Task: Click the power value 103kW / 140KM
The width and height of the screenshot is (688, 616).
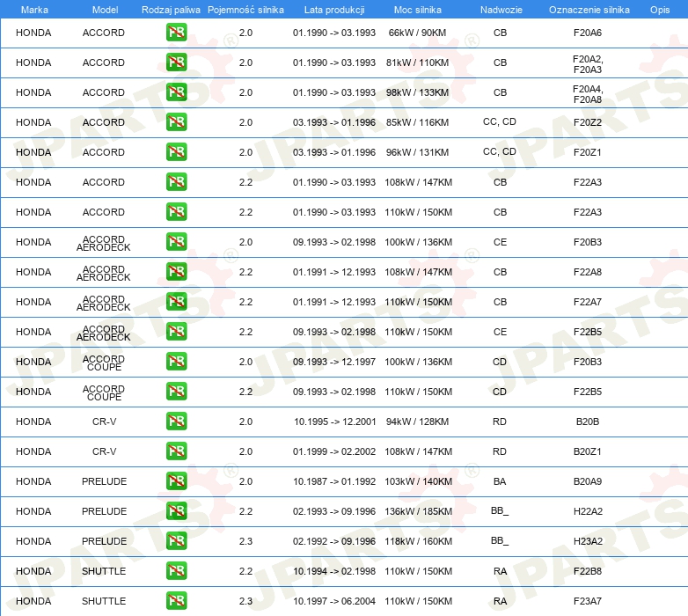Action: pyautogui.click(x=418, y=481)
